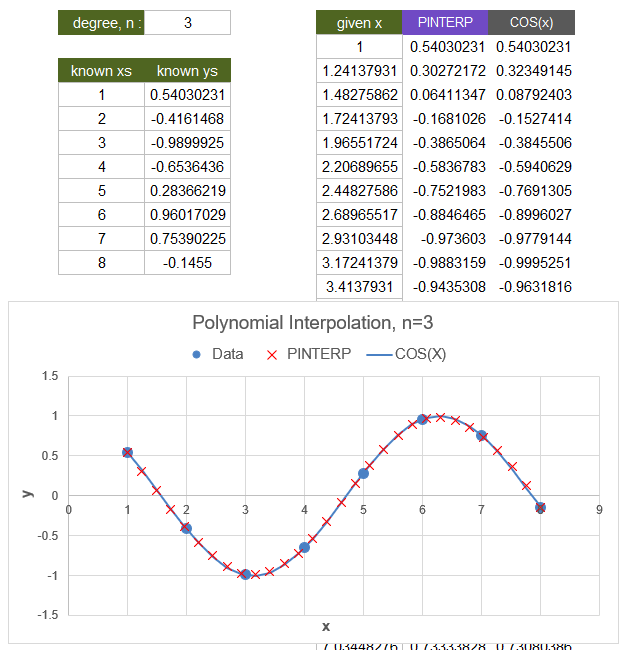Click PINTERP value -0.3865064
626x650 pixels.
click(x=449, y=143)
